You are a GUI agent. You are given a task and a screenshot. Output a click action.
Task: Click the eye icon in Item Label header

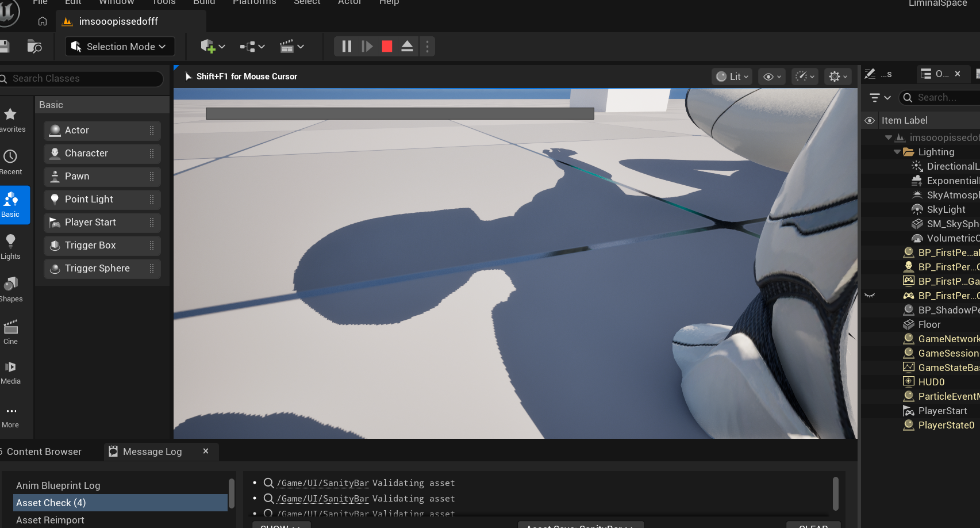coord(870,120)
